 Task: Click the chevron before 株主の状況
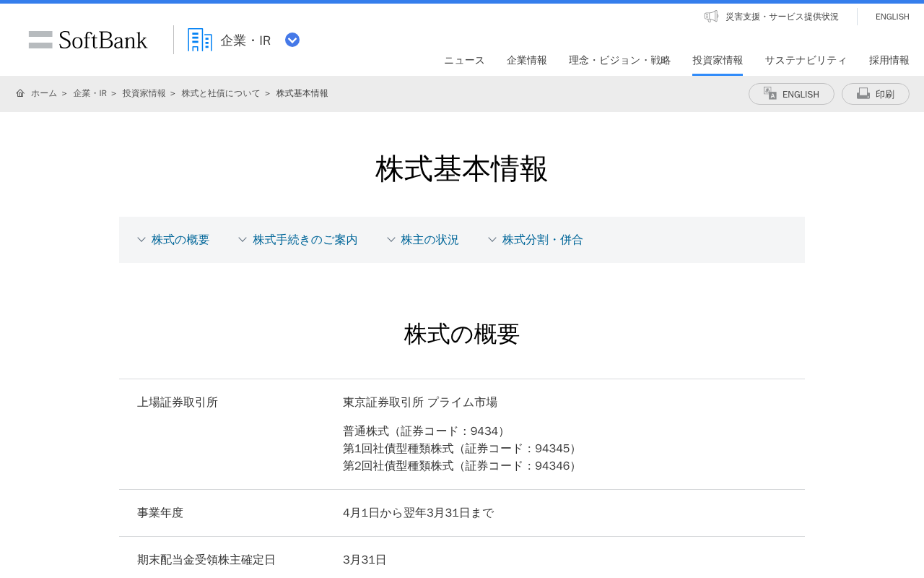coord(391,239)
